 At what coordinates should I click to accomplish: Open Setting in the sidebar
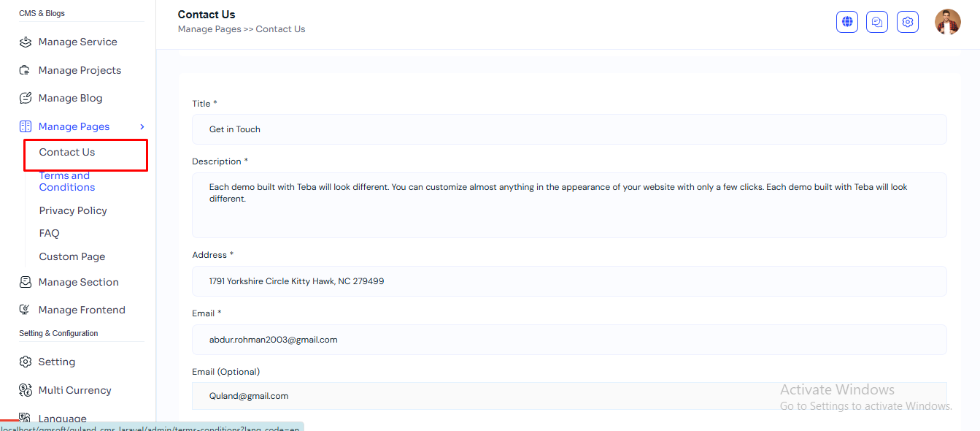click(56, 362)
